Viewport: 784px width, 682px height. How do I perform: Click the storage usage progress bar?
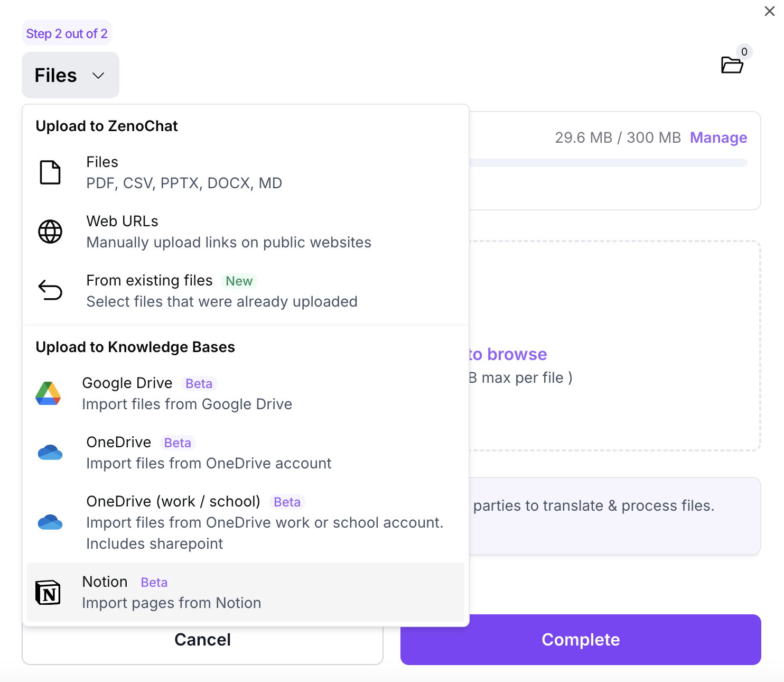[x=608, y=163]
